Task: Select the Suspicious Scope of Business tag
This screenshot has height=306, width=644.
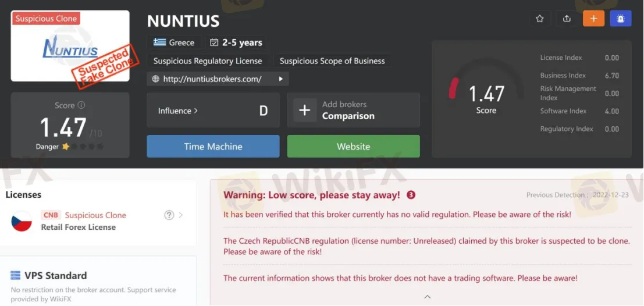Action: coord(332,61)
